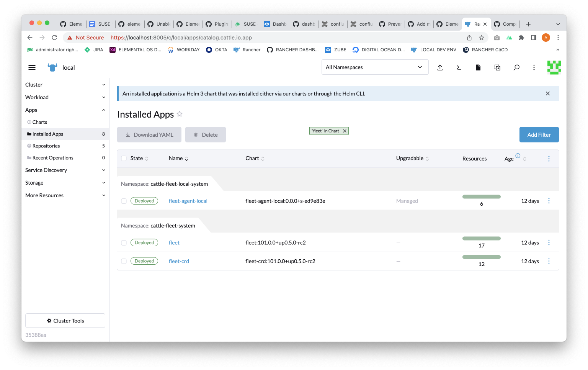
Task: Check the fleet-crd row checkbox
Action: tap(124, 261)
